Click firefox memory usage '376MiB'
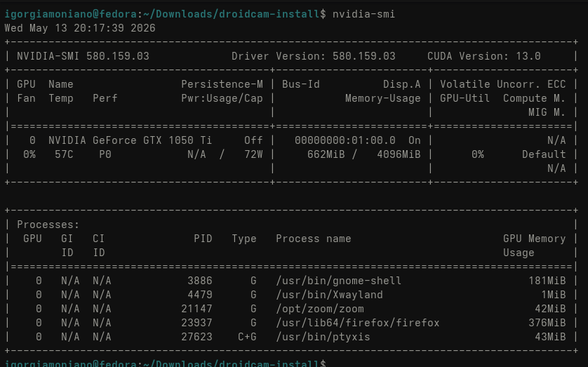Image resolution: width=588 pixels, height=367 pixels. (x=547, y=323)
